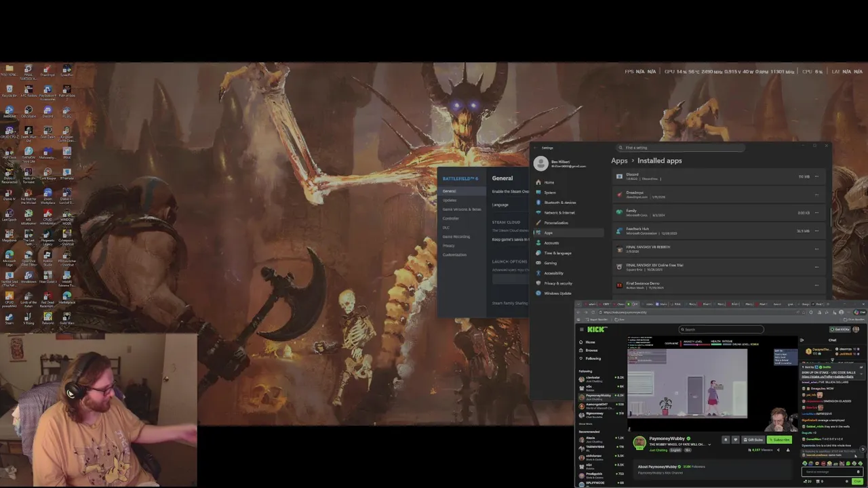Open more options for Dreadmyst in Installed apps

click(x=816, y=195)
